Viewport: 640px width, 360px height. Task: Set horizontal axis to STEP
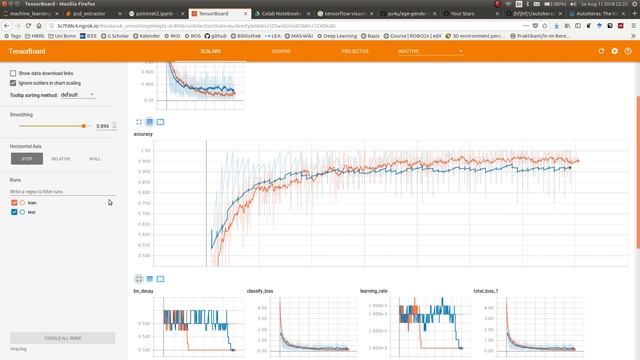[27, 159]
